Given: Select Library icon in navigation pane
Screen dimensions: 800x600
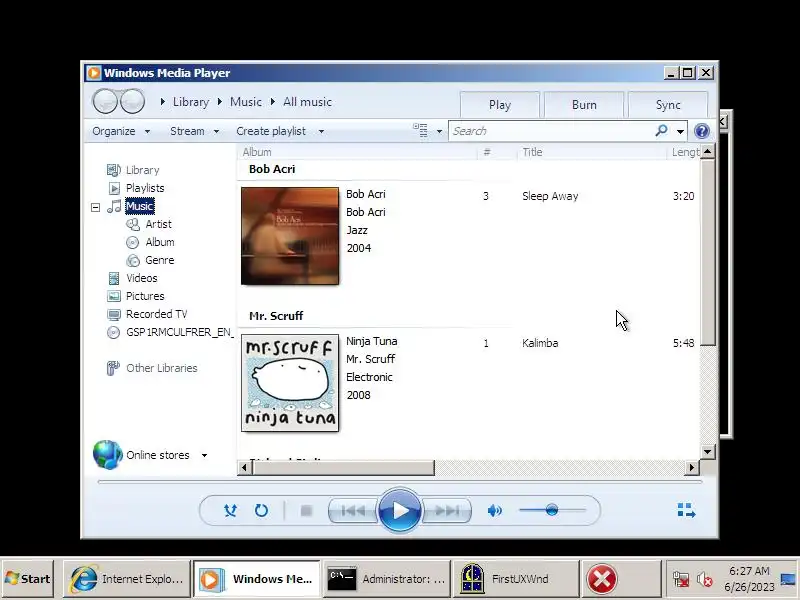Looking at the screenshot, I should [113, 170].
